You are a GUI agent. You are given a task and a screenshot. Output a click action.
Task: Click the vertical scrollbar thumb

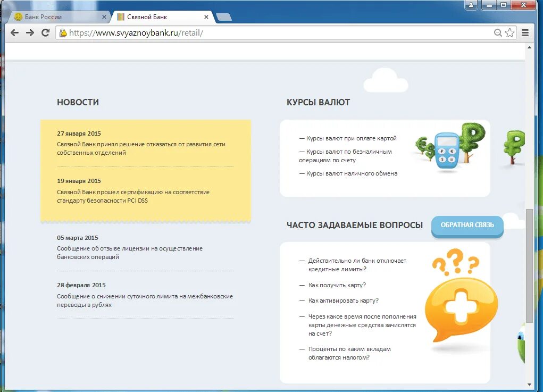pos(529,265)
